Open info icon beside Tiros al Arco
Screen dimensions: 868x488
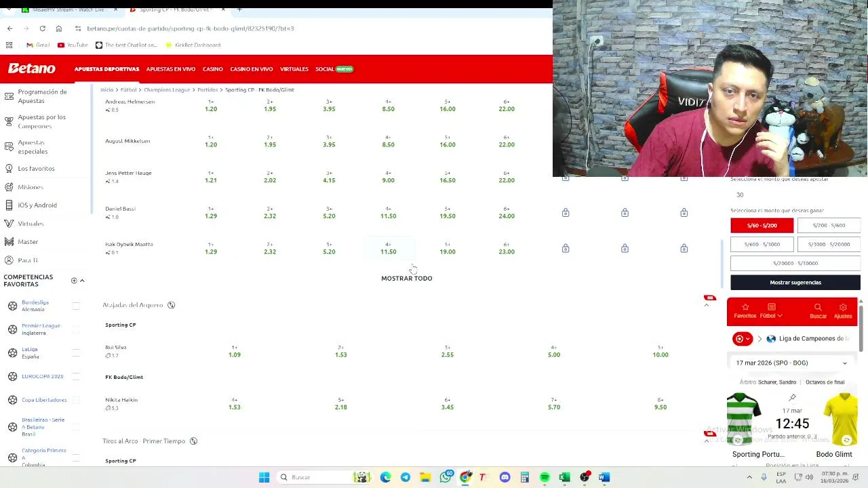pos(193,441)
